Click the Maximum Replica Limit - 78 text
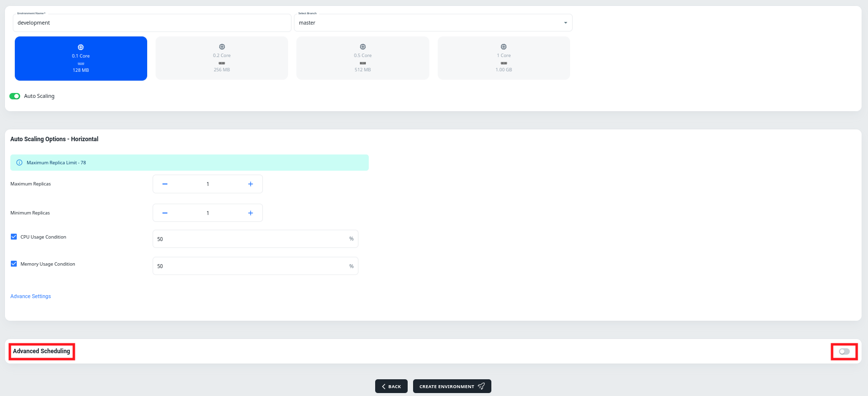Image resolution: width=868 pixels, height=396 pixels. [x=56, y=162]
